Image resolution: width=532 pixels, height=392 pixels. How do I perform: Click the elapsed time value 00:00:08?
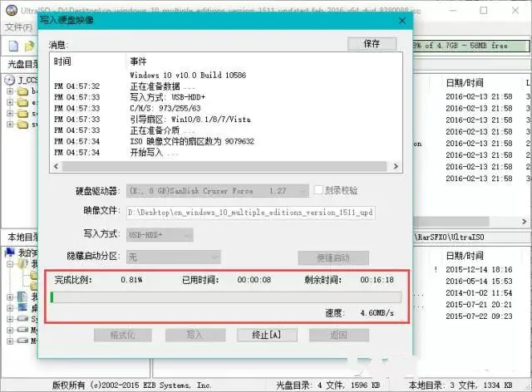tap(254, 280)
